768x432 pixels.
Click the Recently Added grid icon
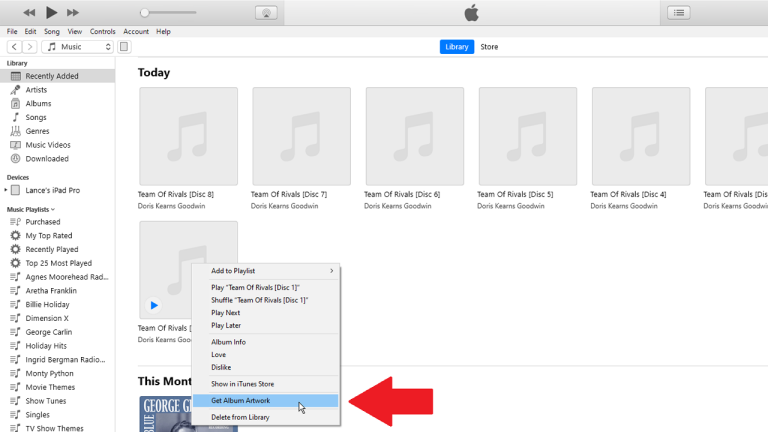pyautogui.click(x=16, y=76)
